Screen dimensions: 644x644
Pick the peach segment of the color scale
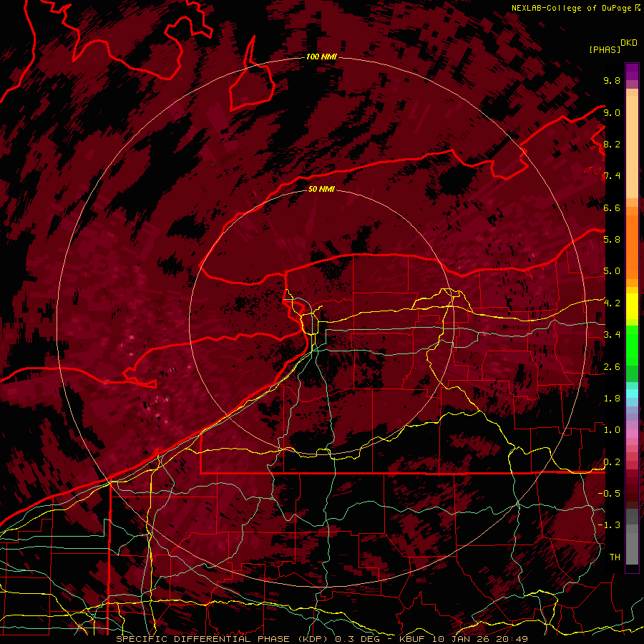pos(632,148)
